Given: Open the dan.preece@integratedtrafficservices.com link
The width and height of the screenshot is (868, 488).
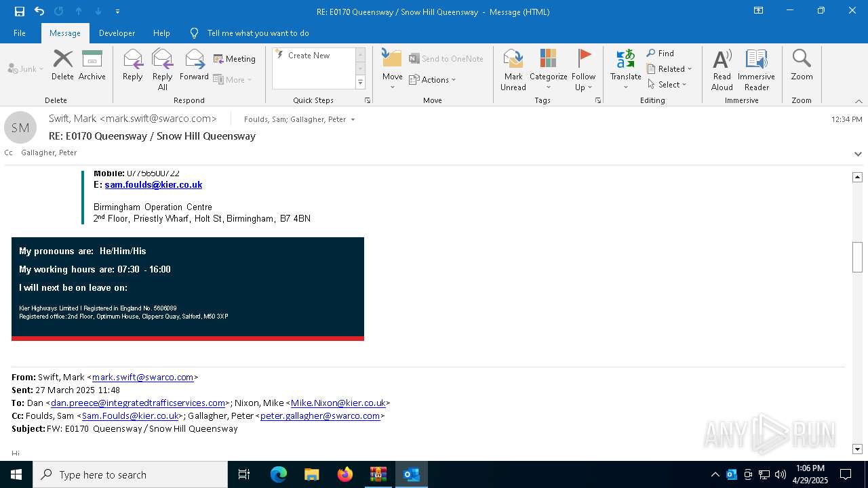Looking at the screenshot, I should pos(138,403).
